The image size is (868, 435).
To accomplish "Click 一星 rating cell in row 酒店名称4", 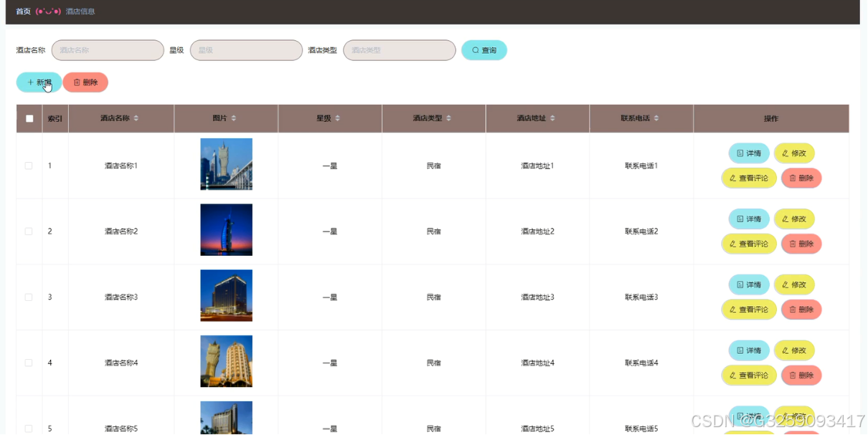I will [x=330, y=363].
